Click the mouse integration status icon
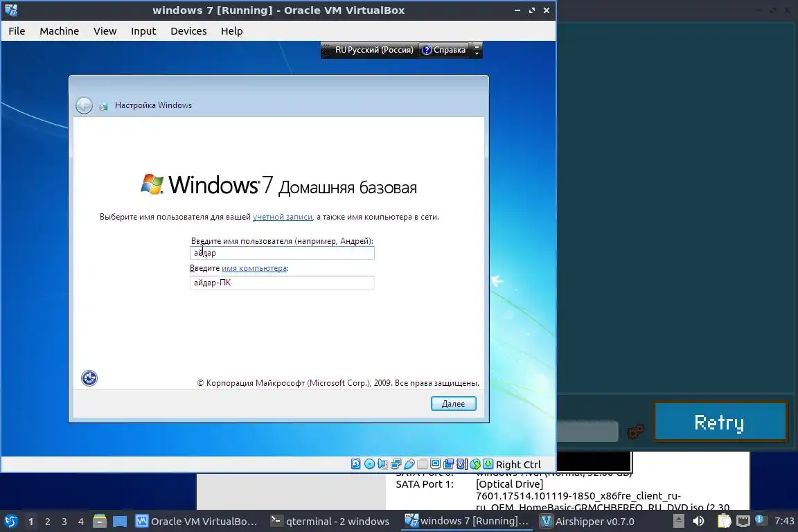The image size is (798, 532). [x=475, y=464]
